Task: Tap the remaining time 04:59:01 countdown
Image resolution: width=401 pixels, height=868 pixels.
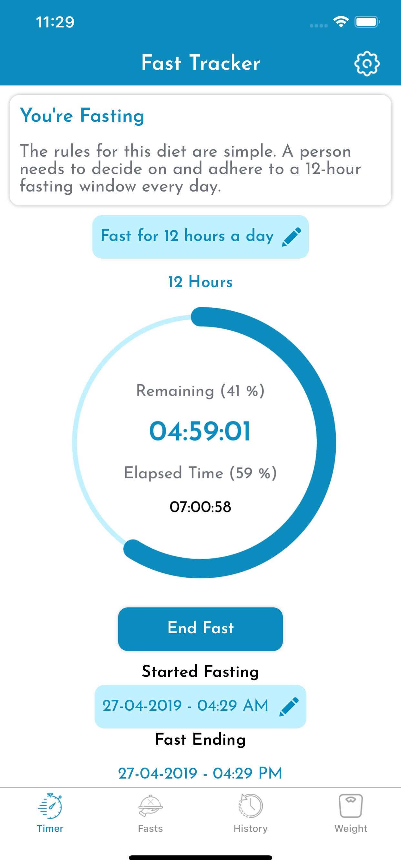Action: click(200, 431)
